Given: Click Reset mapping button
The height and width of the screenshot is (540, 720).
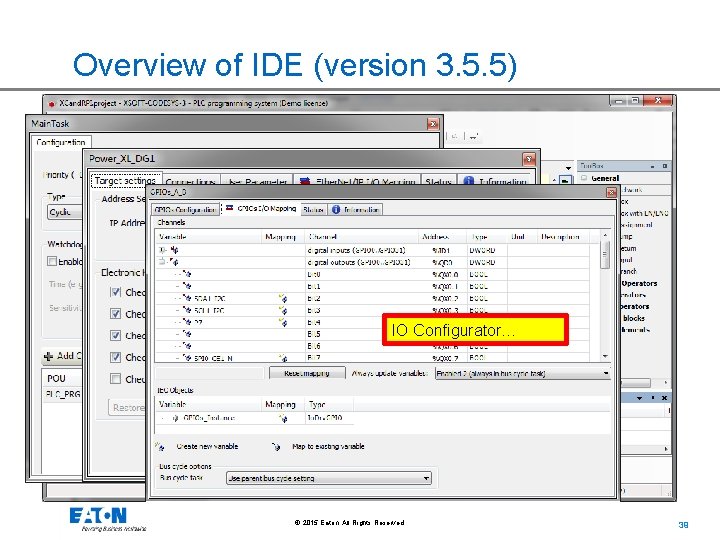Looking at the screenshot, I should coord(307,373).
